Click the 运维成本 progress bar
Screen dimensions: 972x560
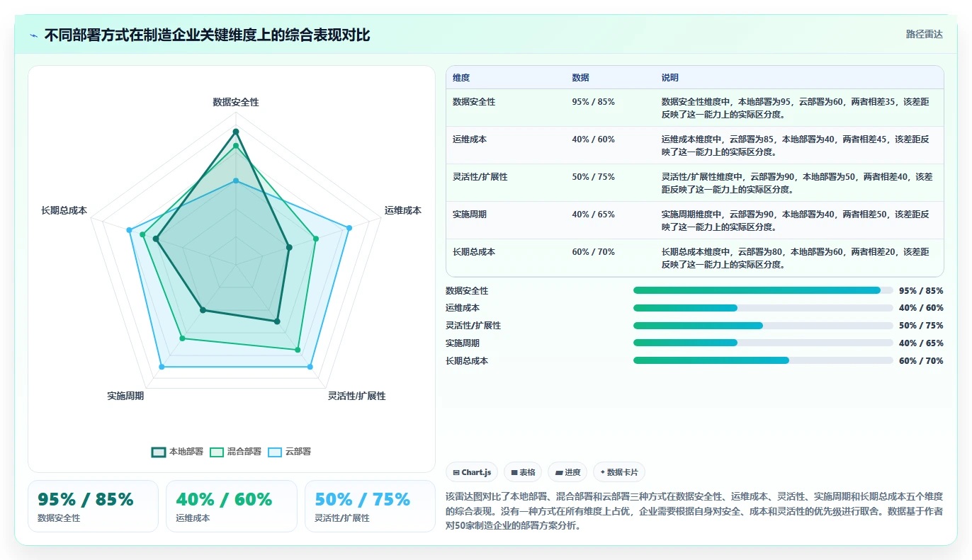763,308
